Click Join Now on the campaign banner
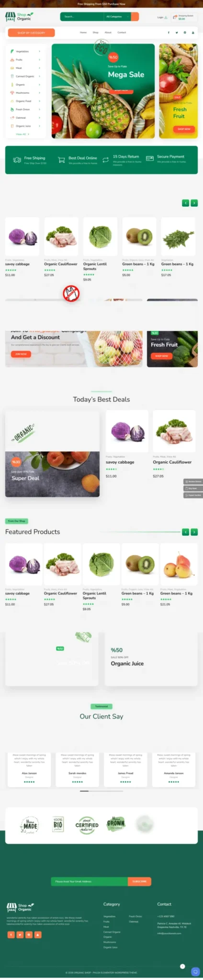 click(x=21, y=354)
